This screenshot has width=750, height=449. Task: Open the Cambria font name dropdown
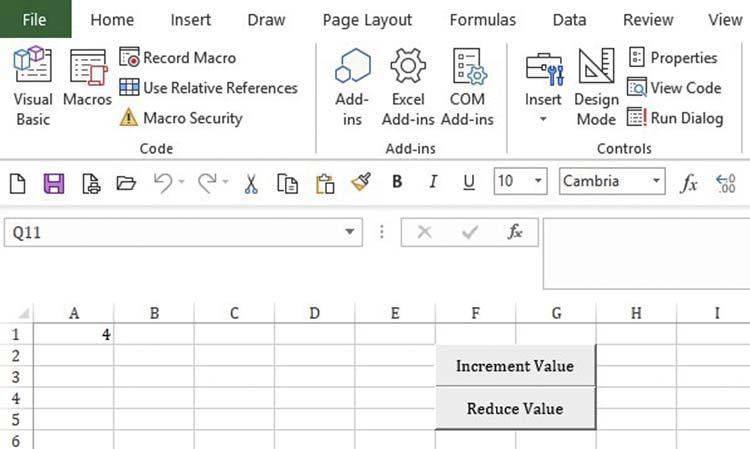(x=656, y=181)
